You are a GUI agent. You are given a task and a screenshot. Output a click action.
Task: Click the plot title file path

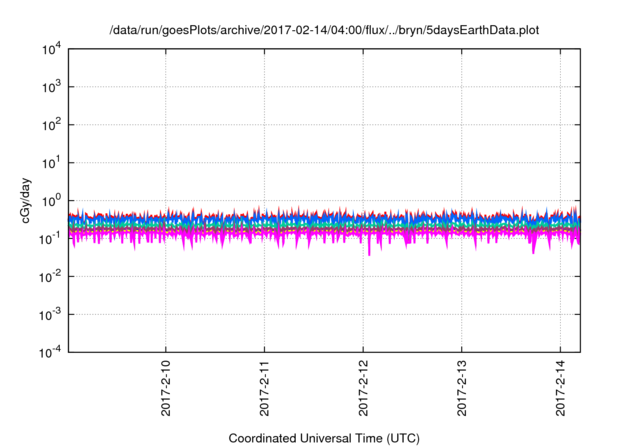(x=324, y=30)
